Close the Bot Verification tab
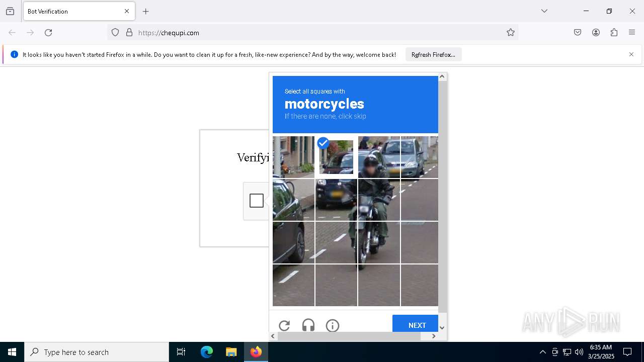The width and height of the screenshot is (644, 362). (x=127, y=11)
